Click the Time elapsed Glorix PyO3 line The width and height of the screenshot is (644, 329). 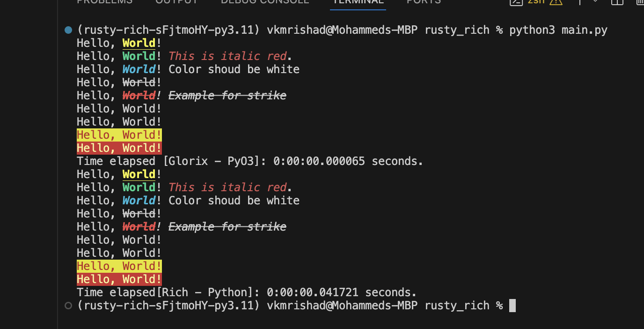[249, 161]
